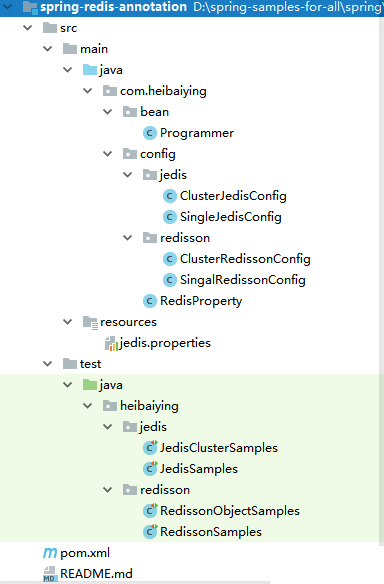Click the jedis.properties file icon
The width and height of the screenshot is (384, 584).
coord(111,343)
